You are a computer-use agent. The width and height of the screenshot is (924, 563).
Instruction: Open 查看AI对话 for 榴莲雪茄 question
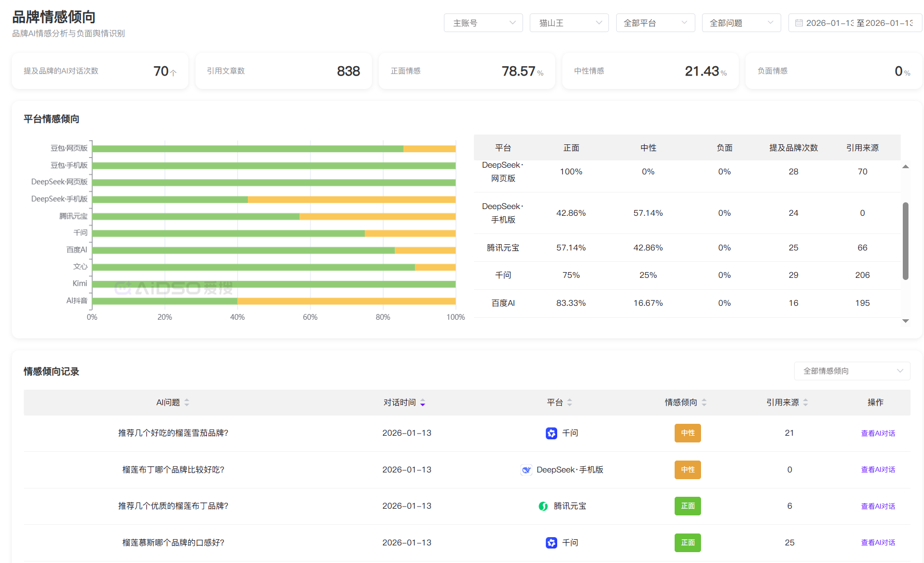coord(877,434)
